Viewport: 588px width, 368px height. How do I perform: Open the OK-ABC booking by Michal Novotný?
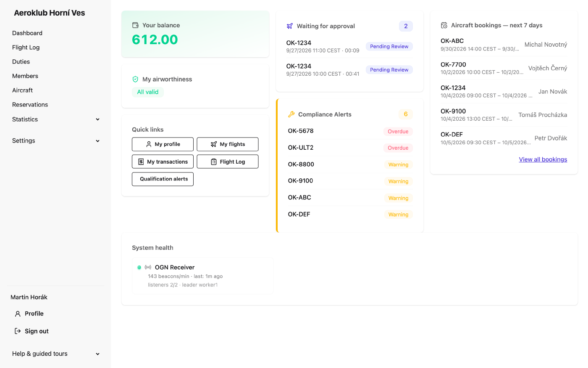[x=504, y=45]
